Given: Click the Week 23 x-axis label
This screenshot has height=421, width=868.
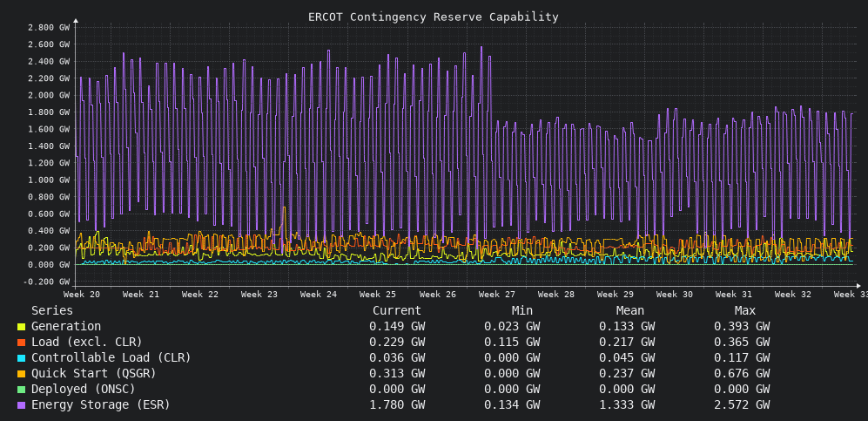Looking at the screenshot, I should point(259,294).
